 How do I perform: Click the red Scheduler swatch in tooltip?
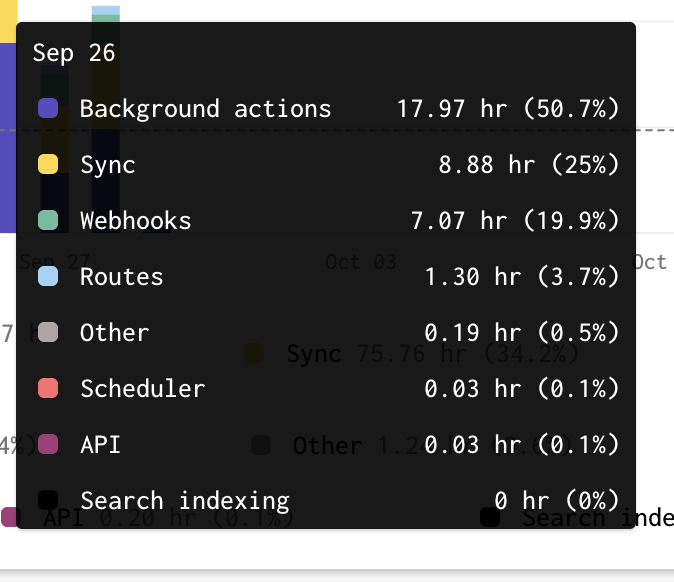pos(48,388)
